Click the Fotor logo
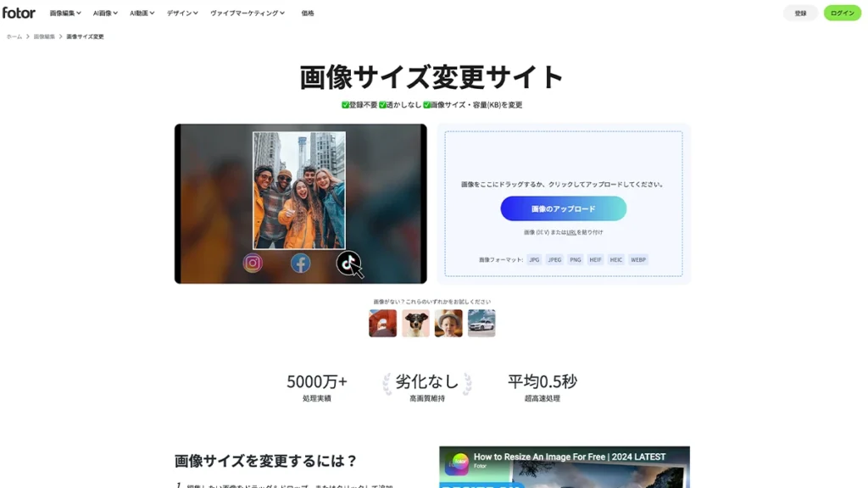This screenshot has width=868, height=488. (19, 13)
